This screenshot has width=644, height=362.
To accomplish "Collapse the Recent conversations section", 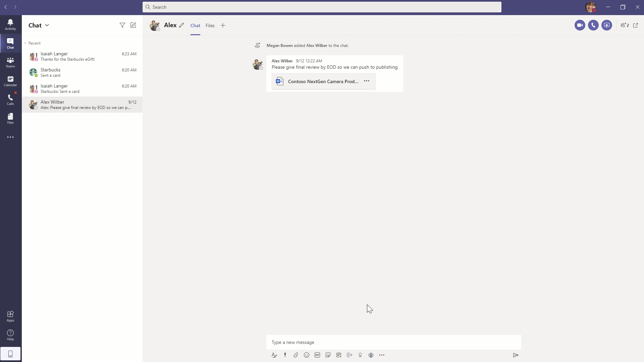I will (x=25, y=43).
